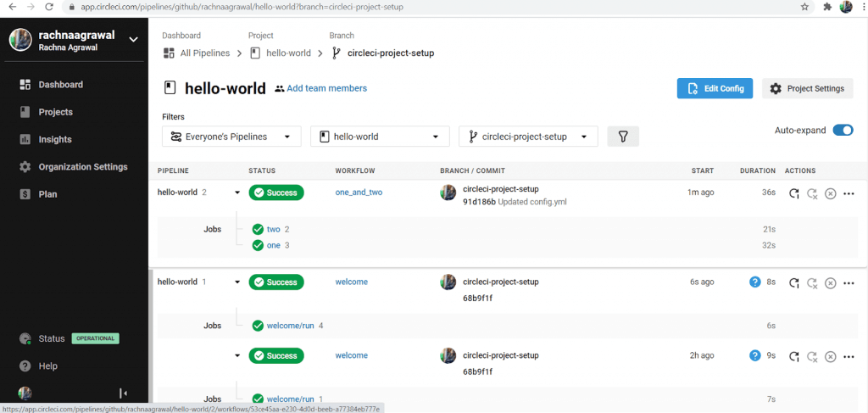Reload the page with browser refresh icon
Viewport: 868px width, 413px height.
pos(48,7)
